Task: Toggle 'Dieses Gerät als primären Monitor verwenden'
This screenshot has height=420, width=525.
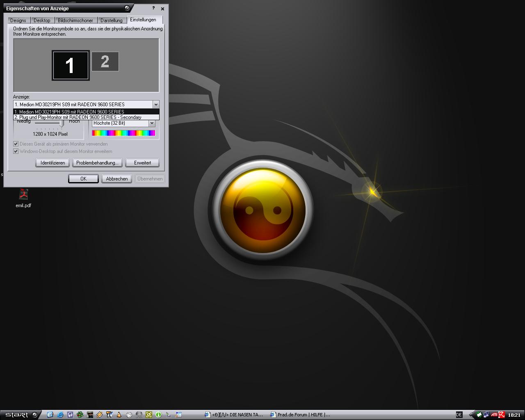Action: click(16, 144)
